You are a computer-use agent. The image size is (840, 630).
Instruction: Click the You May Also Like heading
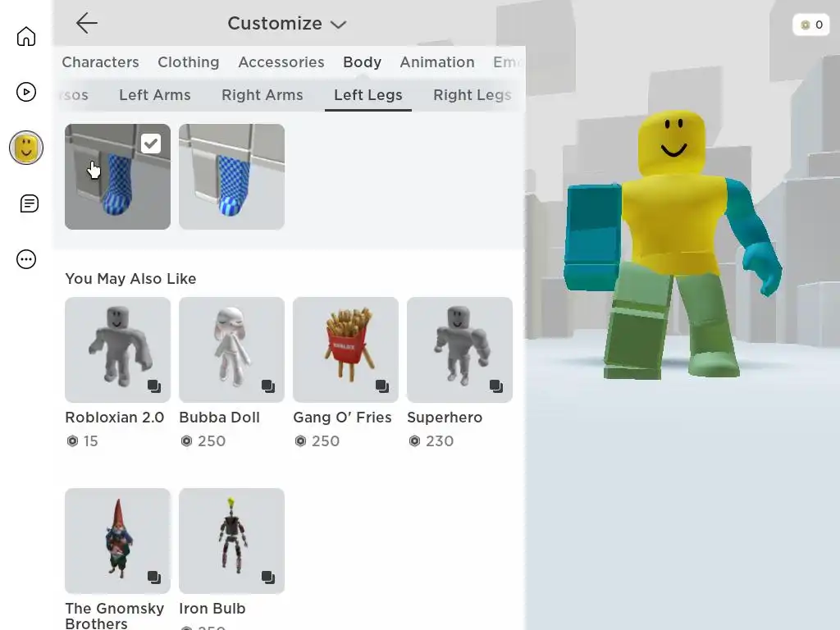click(x=130, y=279)
